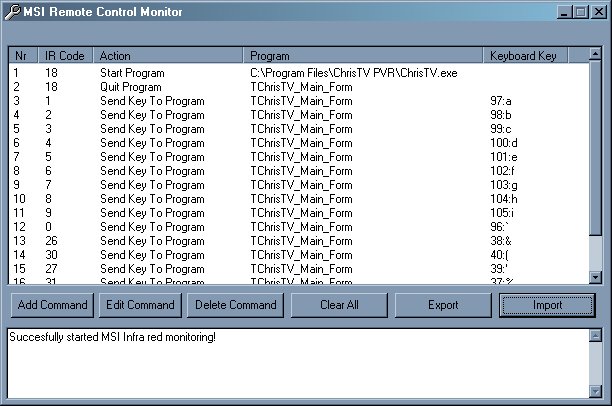
Task: Maximize the MSI Remote Control Monitor window
Action: pyautogui.click(x=581, y=12)
